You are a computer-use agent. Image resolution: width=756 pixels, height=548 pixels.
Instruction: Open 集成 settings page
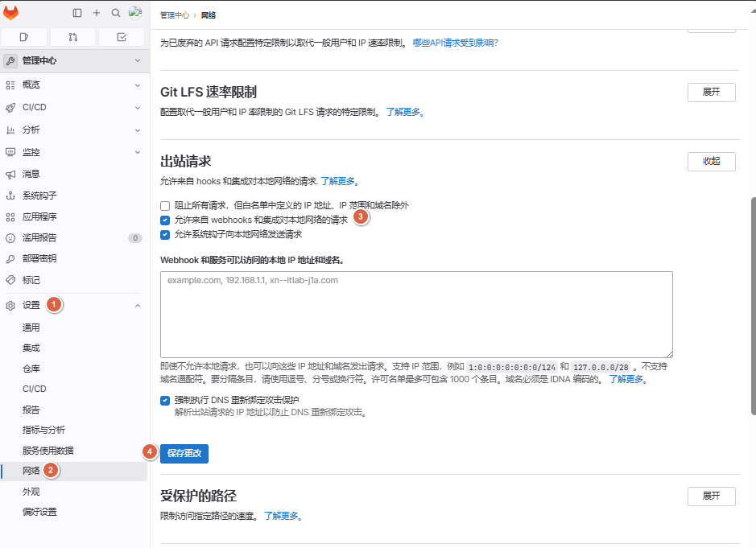coord(31,348)
